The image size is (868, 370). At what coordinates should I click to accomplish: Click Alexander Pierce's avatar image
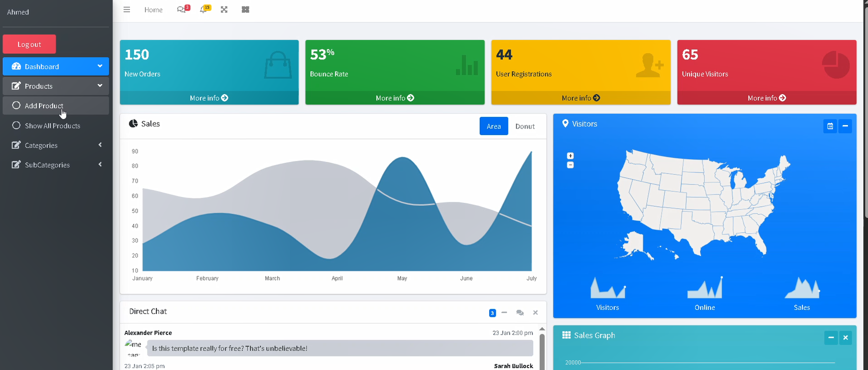(133, 348)
